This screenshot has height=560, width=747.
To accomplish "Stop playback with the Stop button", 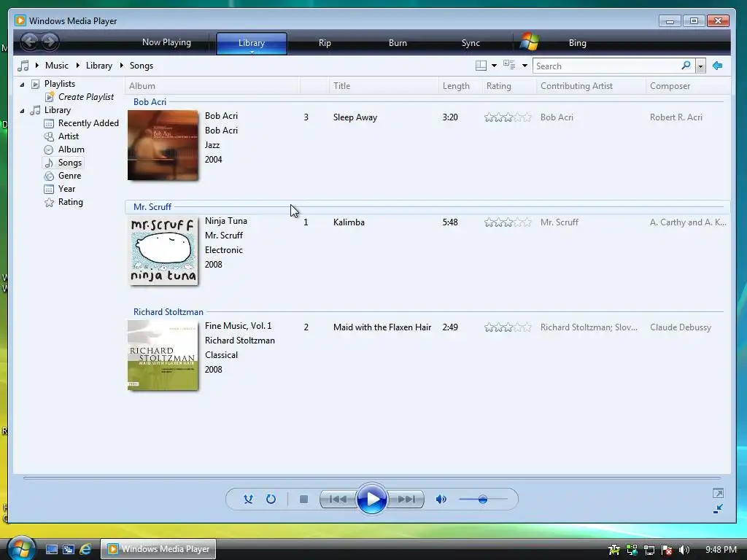I will 303,499.
